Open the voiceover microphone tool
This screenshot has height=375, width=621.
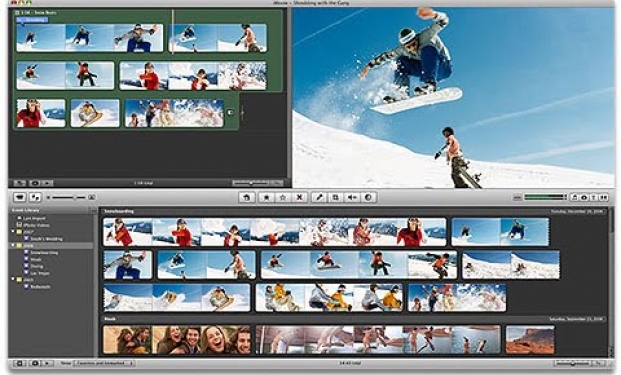[319, 197]
